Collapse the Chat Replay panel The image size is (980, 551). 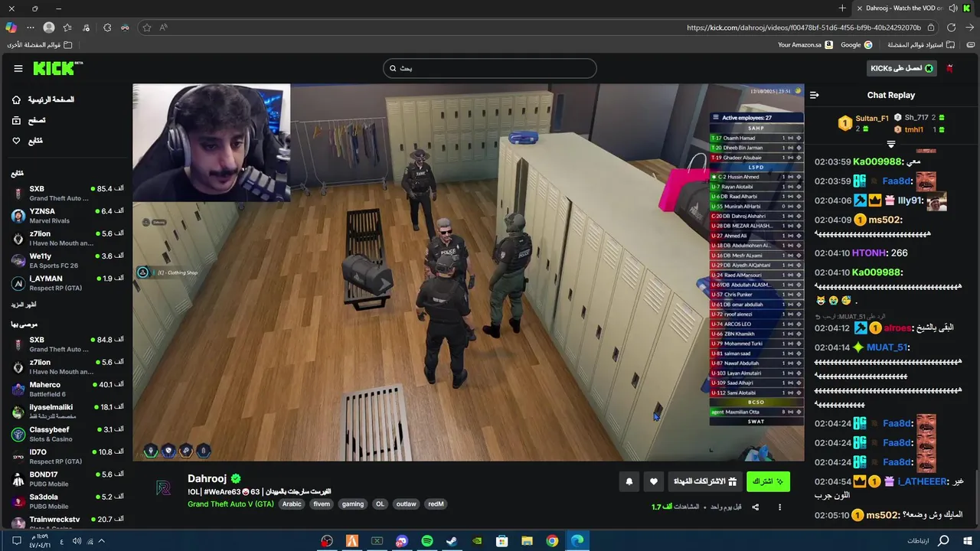point(814,95)
